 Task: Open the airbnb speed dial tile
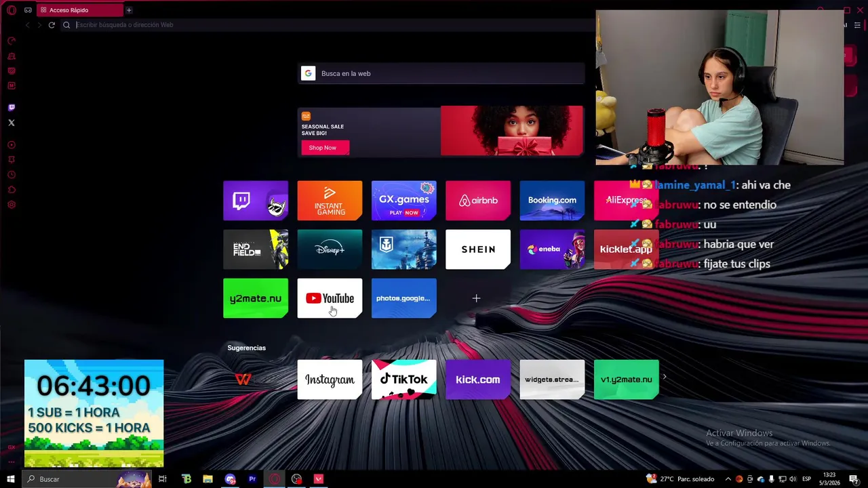[x=478, y=201]
